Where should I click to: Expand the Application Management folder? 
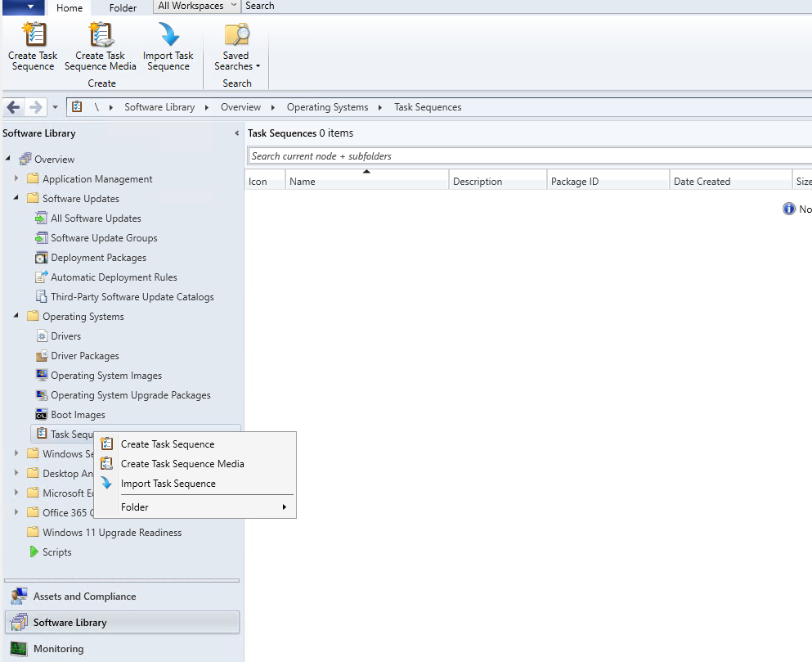(x=16, y=179)
